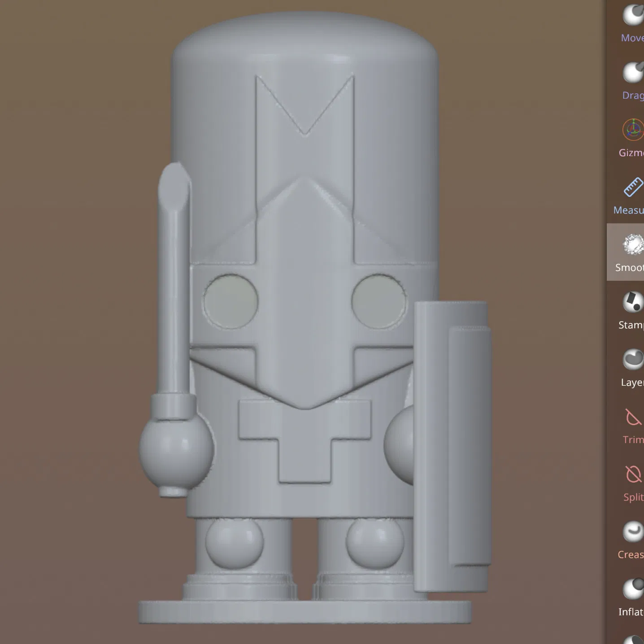Activate the Split tool
This screenshot has width=644, height=644.
pyautogui.click(x=632, y=482)
